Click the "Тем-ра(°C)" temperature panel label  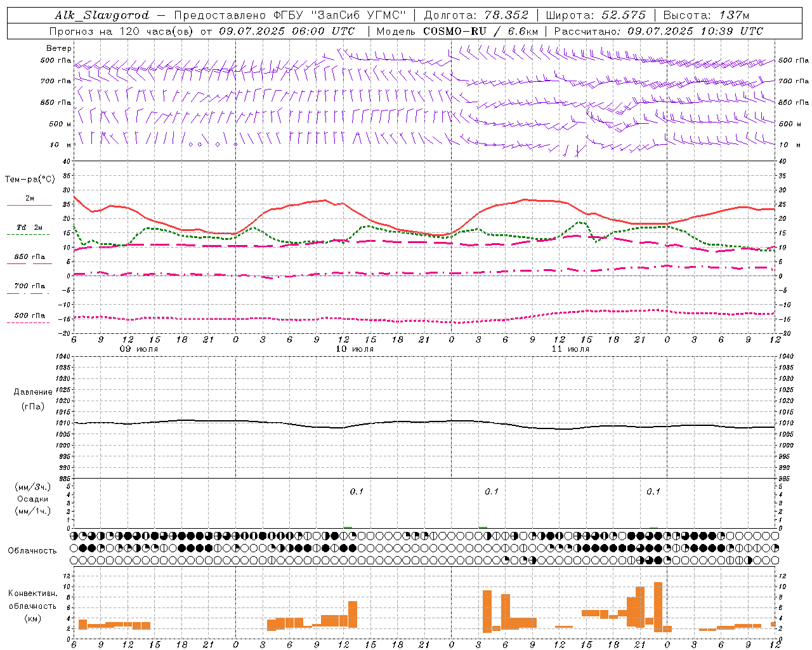(30, 180)
